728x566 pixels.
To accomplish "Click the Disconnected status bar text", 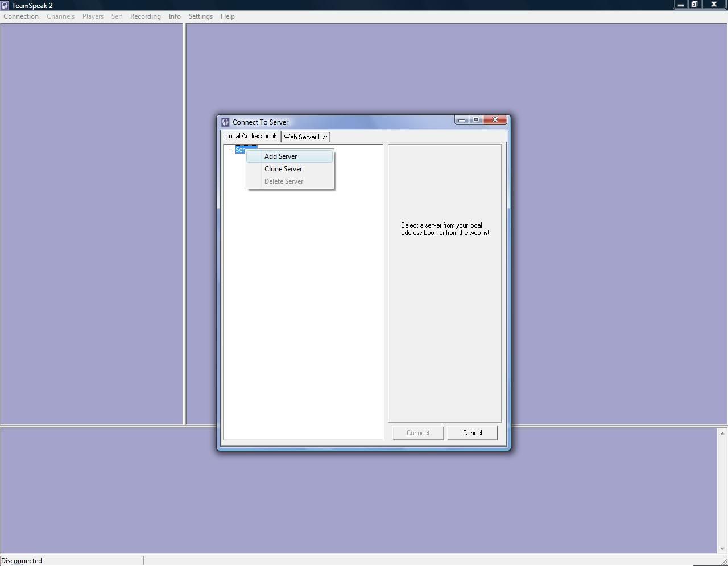I will tap(22, 561).
